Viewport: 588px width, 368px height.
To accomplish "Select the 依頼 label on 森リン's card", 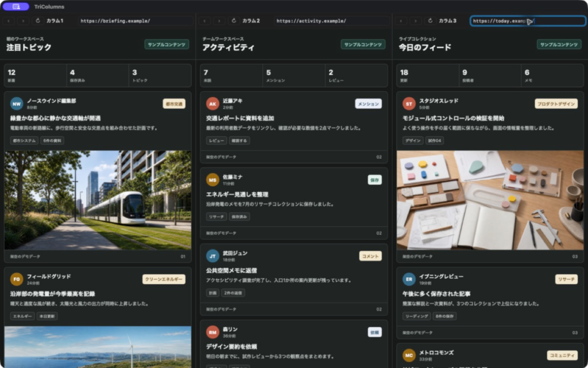I will tap(374, 332).
